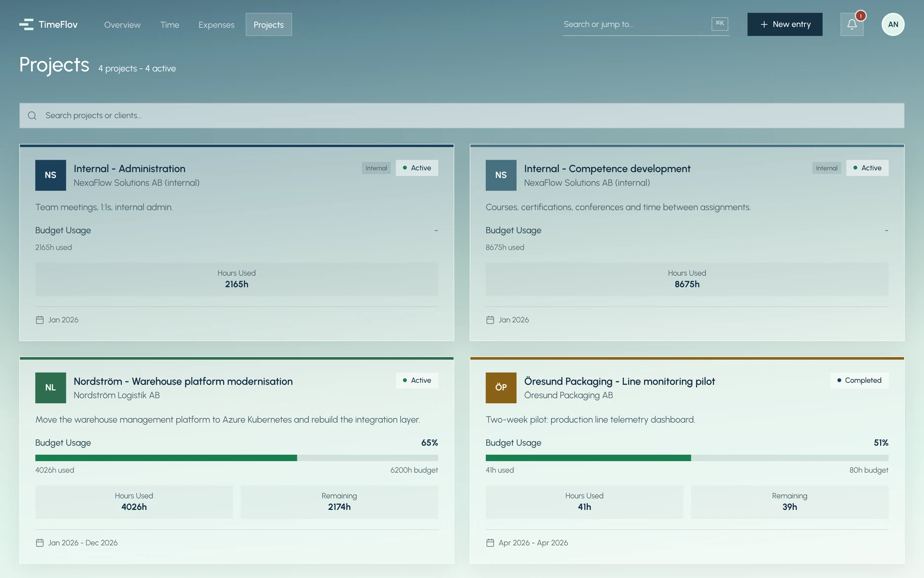Open Internal - Administration project title

pyautogui.click(x=129, y=169)
